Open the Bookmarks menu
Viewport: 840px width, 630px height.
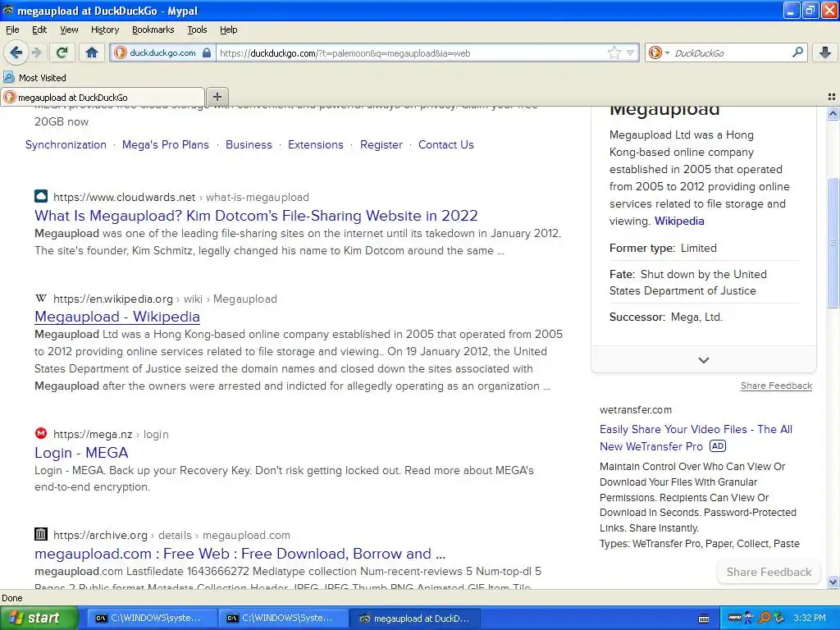pyautogui.click(x=153, y=30)
